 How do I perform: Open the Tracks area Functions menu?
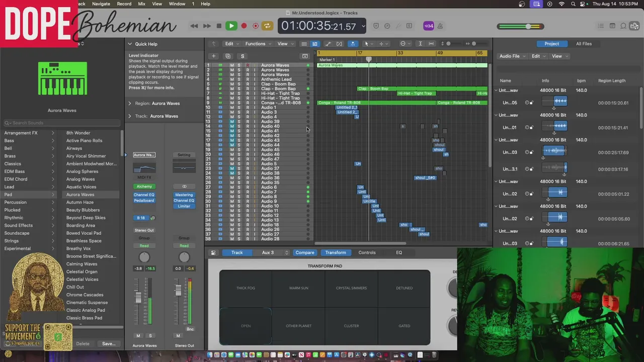(257, 44)
